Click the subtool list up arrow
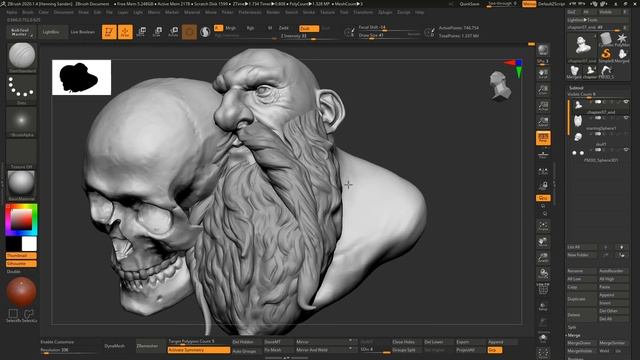Viewport: 640px width, 360px height. [x=606, y=247]
